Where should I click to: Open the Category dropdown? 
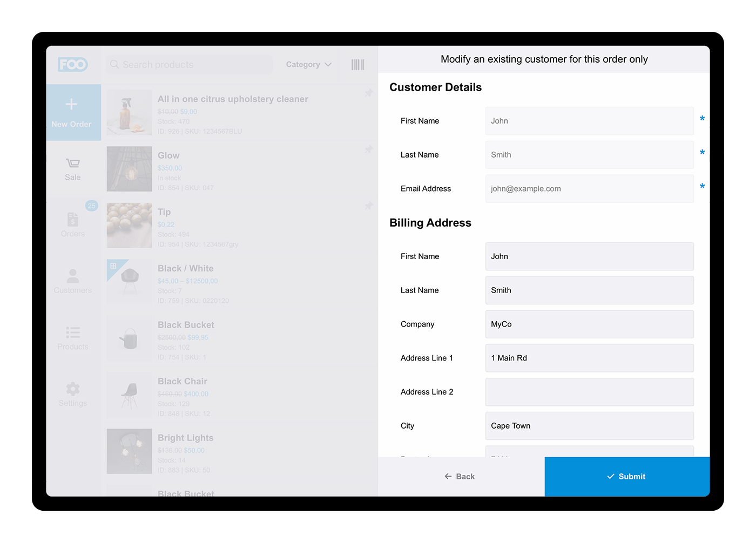[308, 64]
